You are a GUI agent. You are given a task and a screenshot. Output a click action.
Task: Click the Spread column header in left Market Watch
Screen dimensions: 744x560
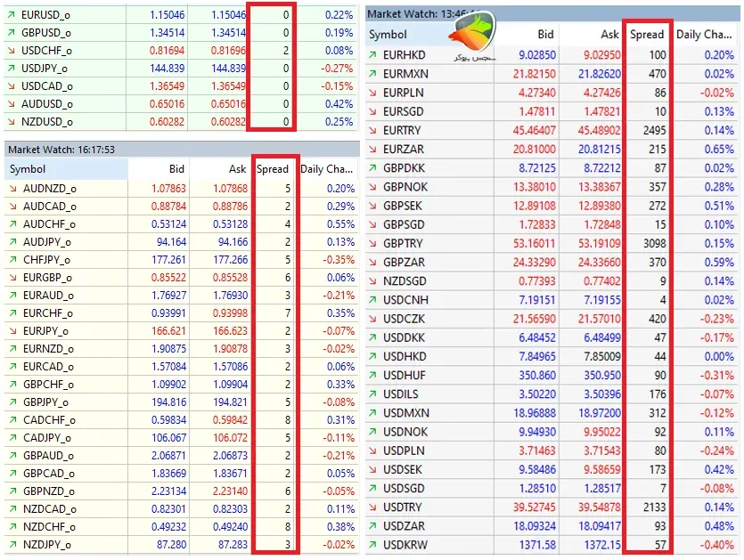click(273, 169)
